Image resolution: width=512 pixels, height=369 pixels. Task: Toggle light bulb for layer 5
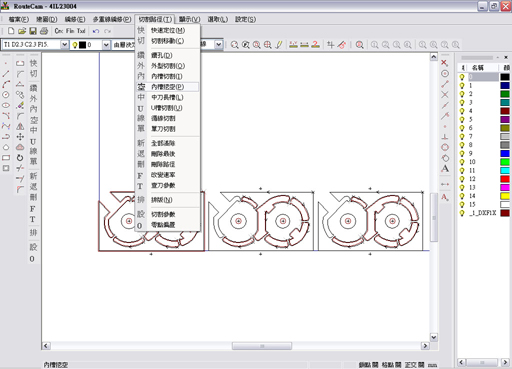462,119
